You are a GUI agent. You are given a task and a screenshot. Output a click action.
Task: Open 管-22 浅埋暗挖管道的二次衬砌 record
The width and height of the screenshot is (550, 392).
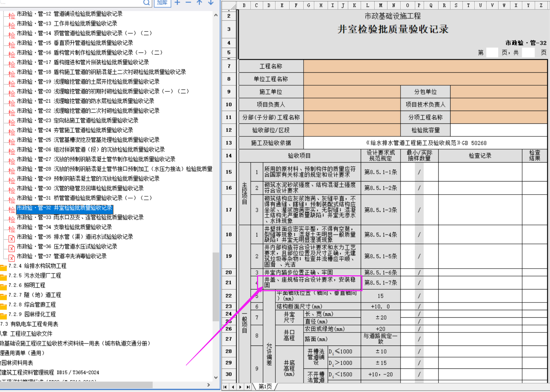(x=88, y=111)
